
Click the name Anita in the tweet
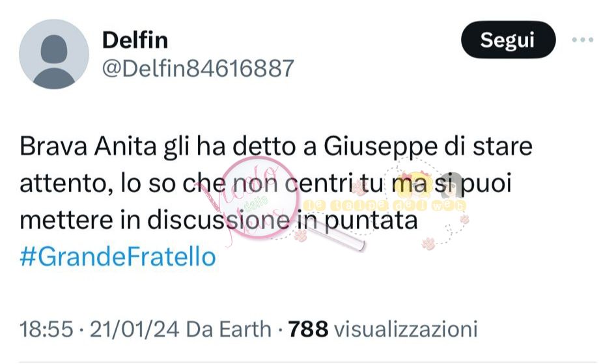click(x=125, y=146)
